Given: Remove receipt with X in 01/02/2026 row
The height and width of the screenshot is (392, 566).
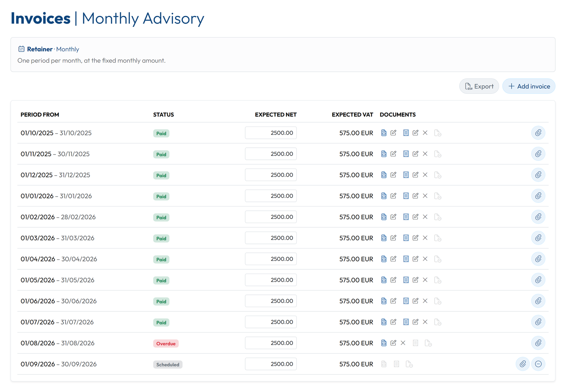Looking at the screenshot, I should (425, 217).
